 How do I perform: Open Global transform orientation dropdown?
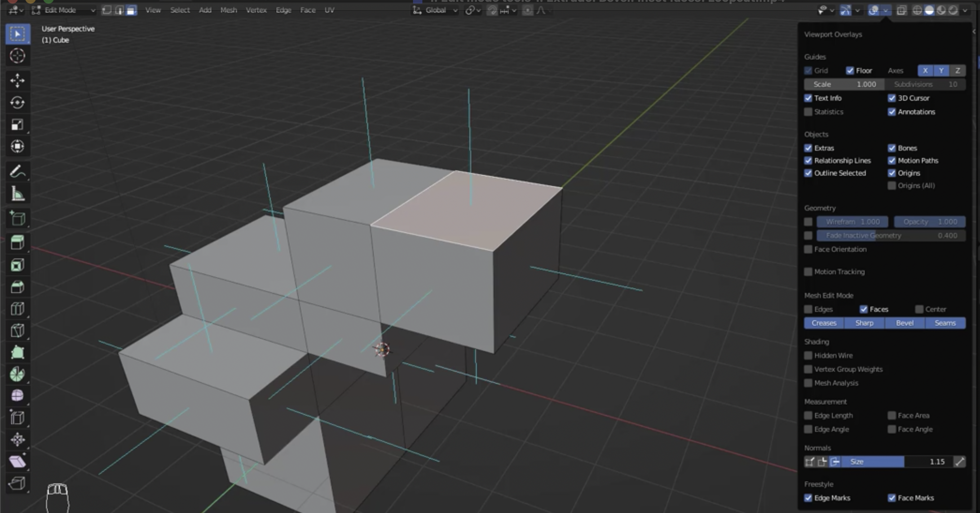(436, 10)
